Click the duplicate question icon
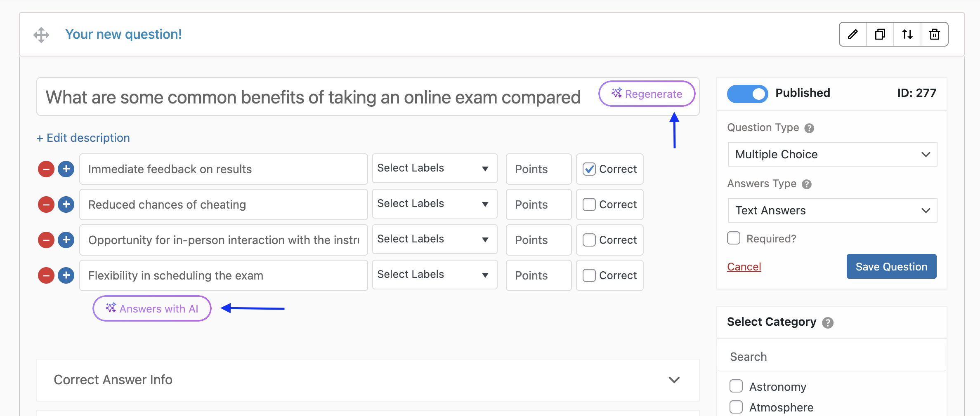 880,34
